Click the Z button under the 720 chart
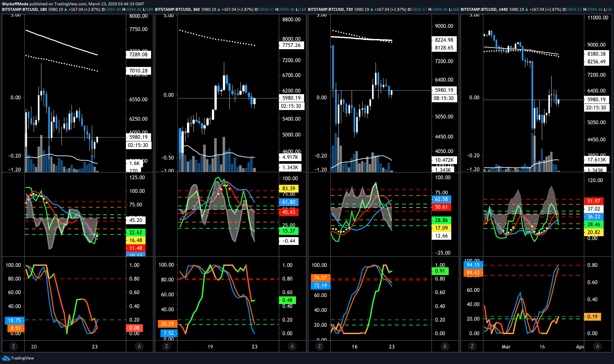 click(319, 346)
